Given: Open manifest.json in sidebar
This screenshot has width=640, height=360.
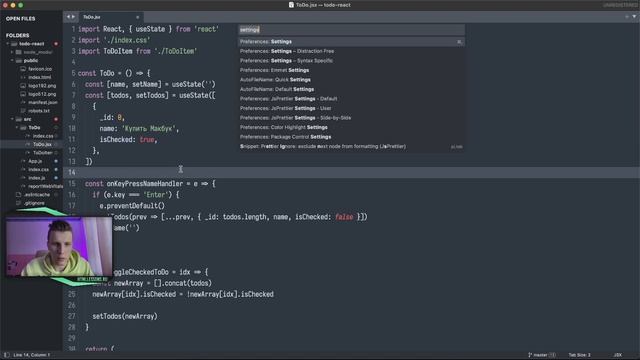Looking at the screenshot, I should coord(43,102).
